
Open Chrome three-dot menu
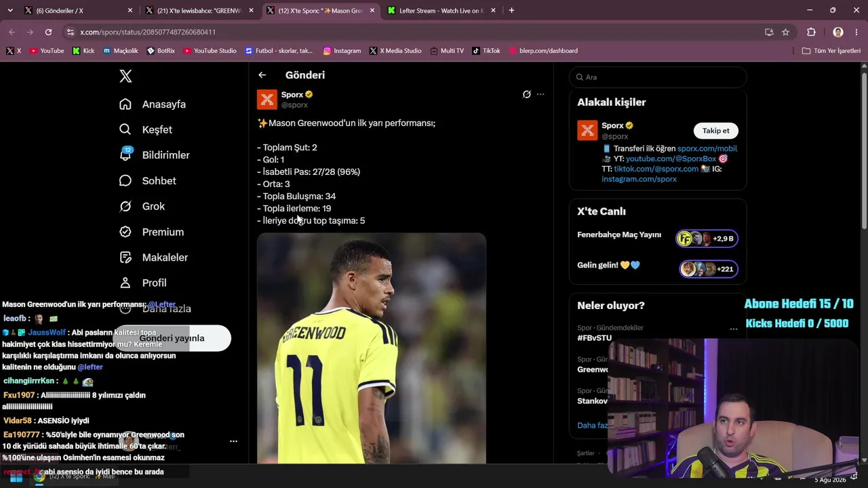click(x=856, y=32)
